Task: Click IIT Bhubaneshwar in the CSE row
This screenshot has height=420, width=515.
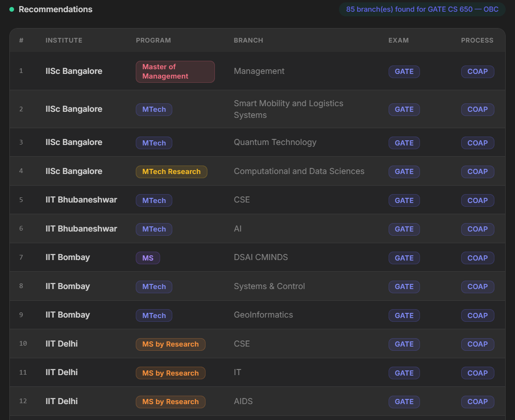Action: (x=81, y=200)
